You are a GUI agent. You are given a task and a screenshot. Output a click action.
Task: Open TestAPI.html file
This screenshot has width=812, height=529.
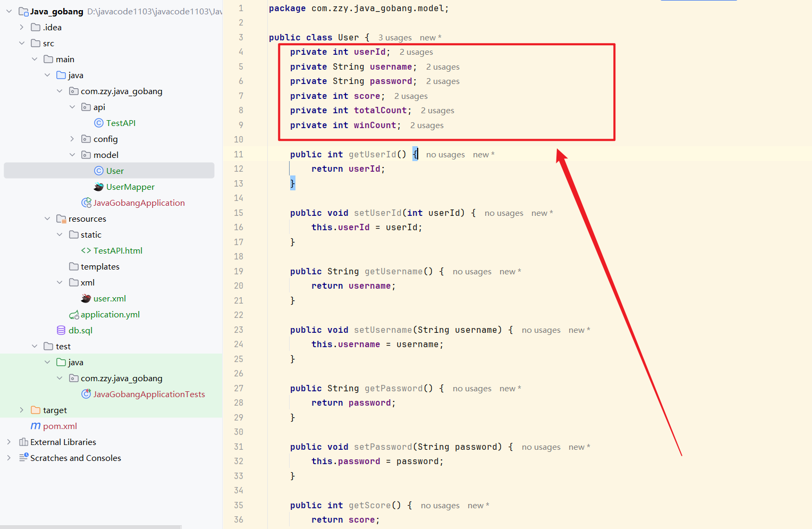click(118, 250)
